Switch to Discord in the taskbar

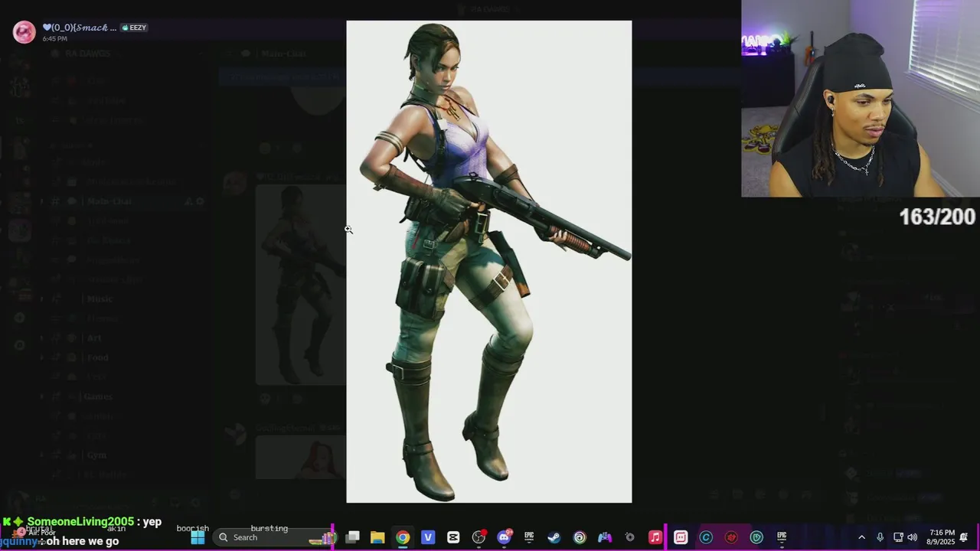tap(504, 537)
